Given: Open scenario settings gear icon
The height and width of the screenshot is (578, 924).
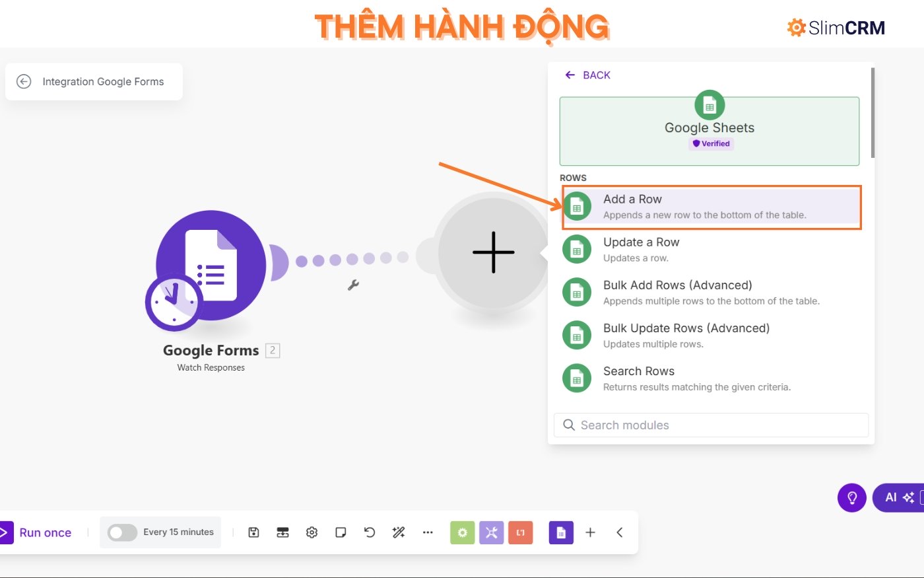Looking at the screenshot, I should click(x=312, y=532).
